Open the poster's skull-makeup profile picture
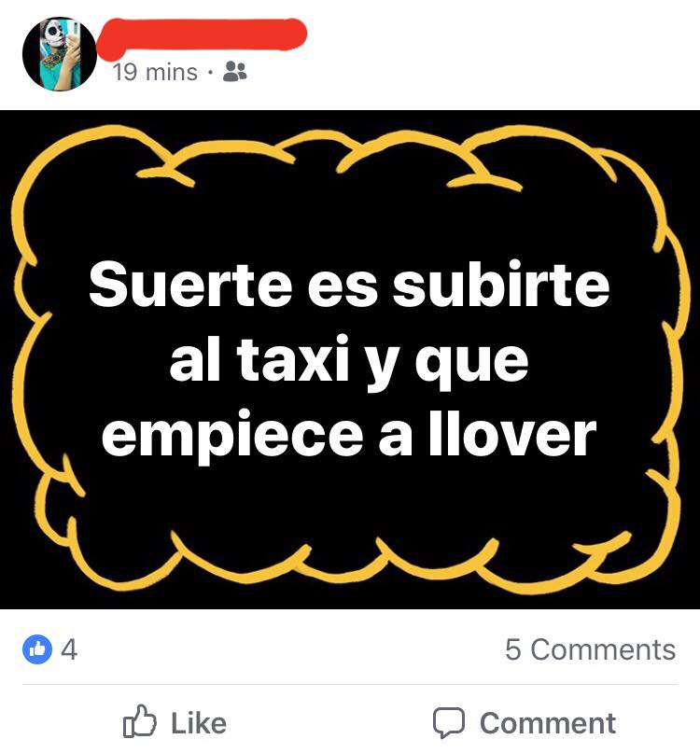700x753 pixels. tap(60, 54)
